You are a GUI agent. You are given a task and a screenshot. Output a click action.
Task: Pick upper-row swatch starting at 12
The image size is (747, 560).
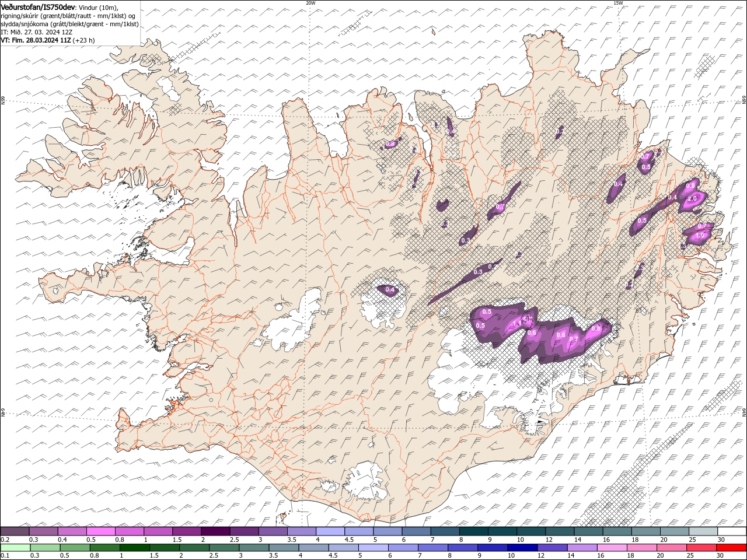pos(560,531)
